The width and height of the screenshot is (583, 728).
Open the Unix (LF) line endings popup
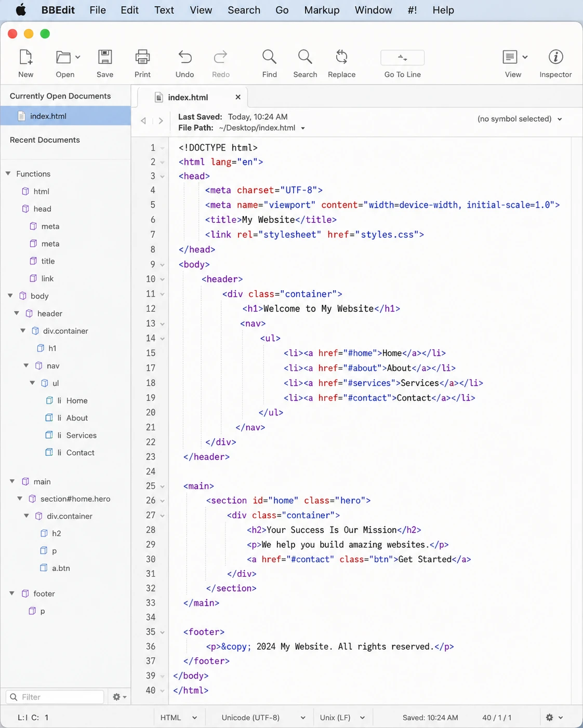tap(342, 718)
